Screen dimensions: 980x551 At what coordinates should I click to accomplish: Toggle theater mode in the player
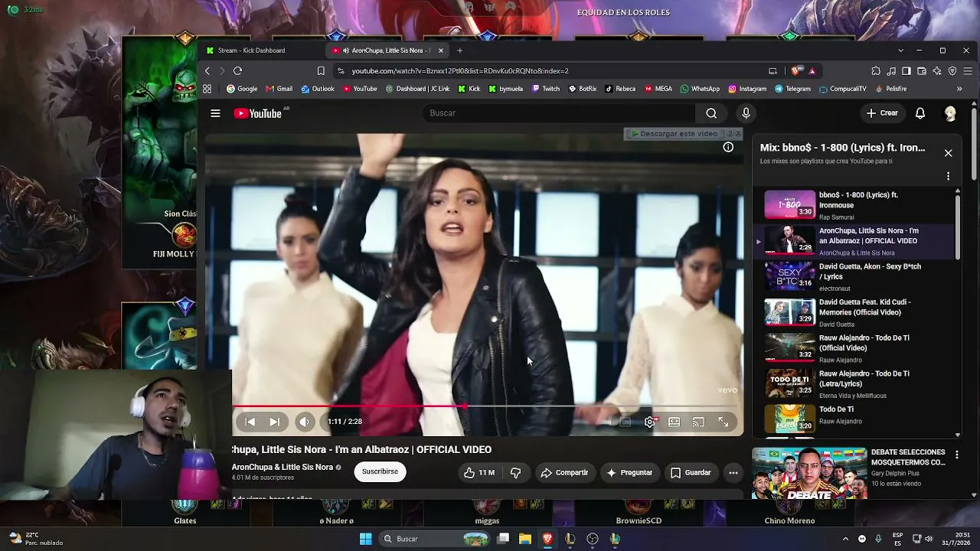point(675,422)
